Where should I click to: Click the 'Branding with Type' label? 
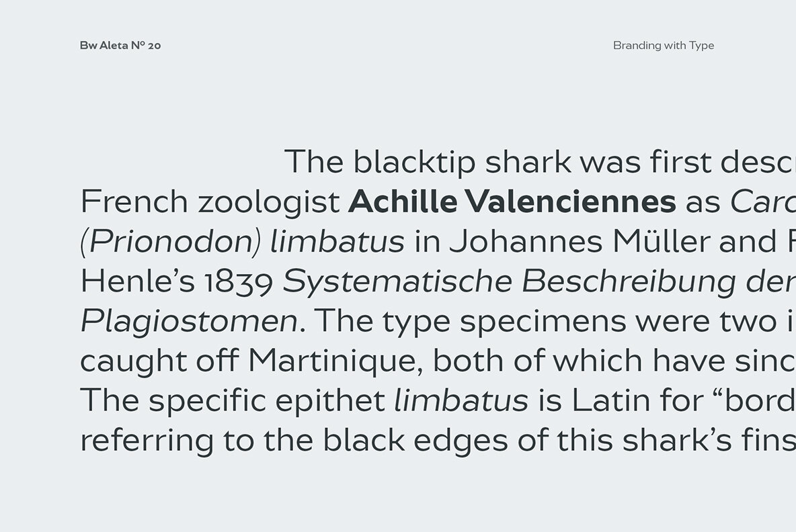(664, 46)
